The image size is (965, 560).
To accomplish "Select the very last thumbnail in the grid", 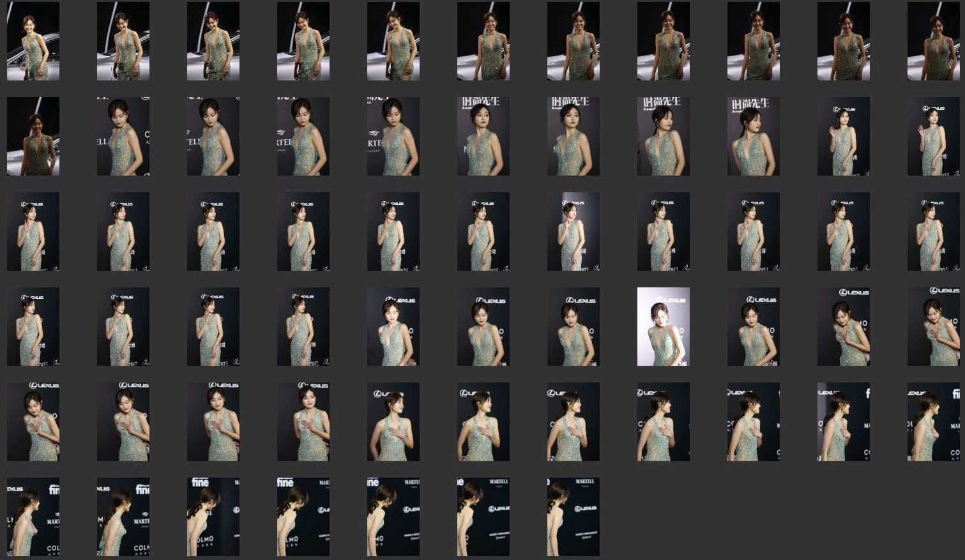I will click(x=573, y=517).
